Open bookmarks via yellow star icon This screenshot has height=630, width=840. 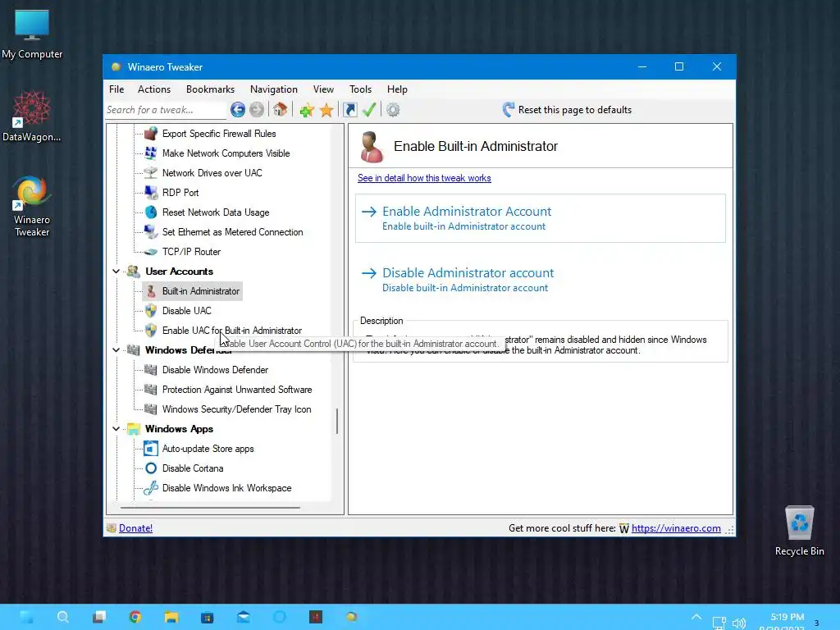pos(326,111)
